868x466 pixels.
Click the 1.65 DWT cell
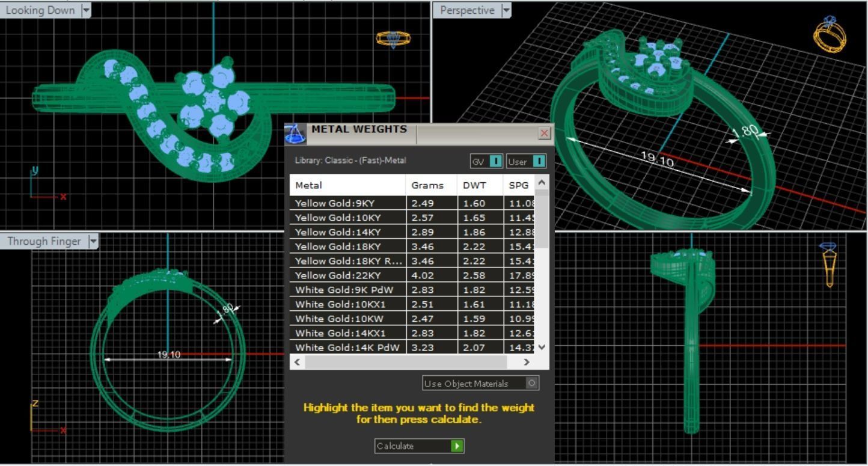click(480, 218)
